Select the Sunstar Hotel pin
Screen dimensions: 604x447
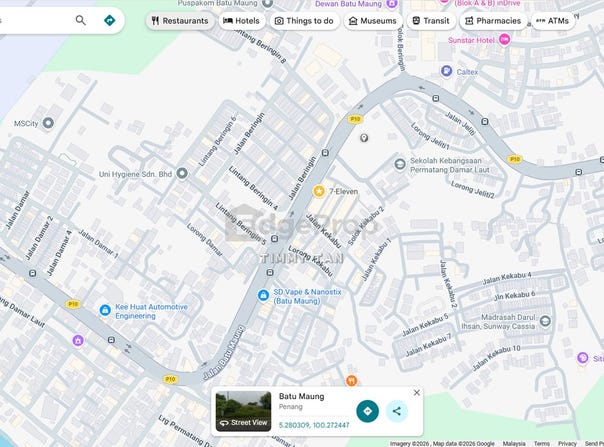coord(504,39)
